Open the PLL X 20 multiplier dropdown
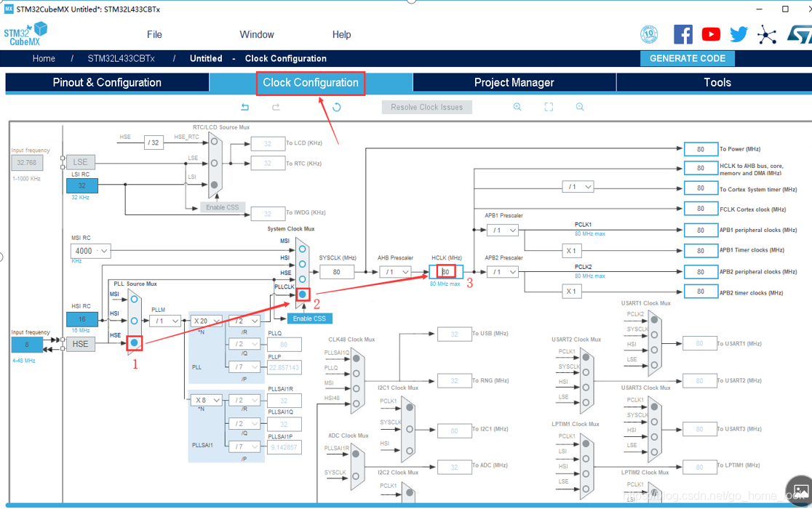Image resolution: width=812 pixels, height=509 pixels. pyautogui.click(x=206, y=321)
